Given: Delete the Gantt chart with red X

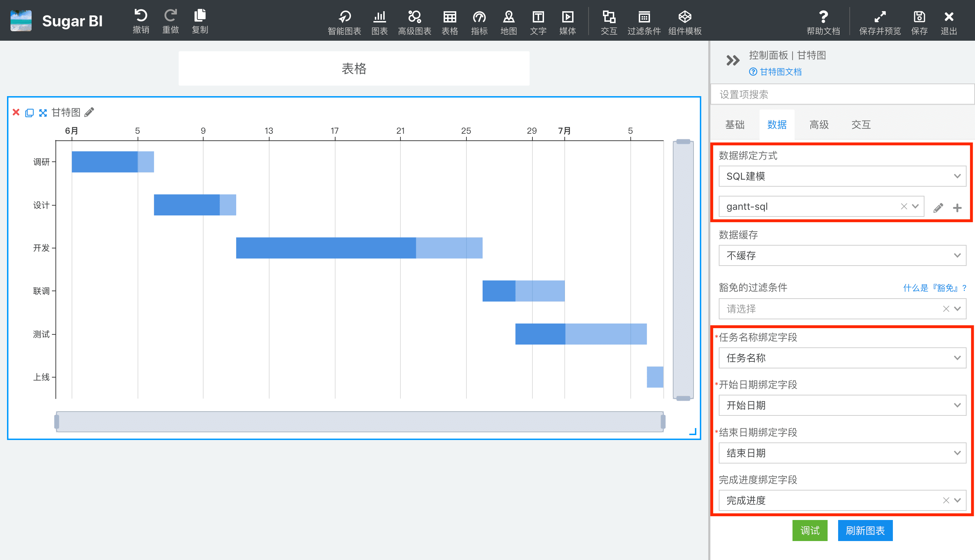Looking at the screenshot, I should tap(16, 112).
